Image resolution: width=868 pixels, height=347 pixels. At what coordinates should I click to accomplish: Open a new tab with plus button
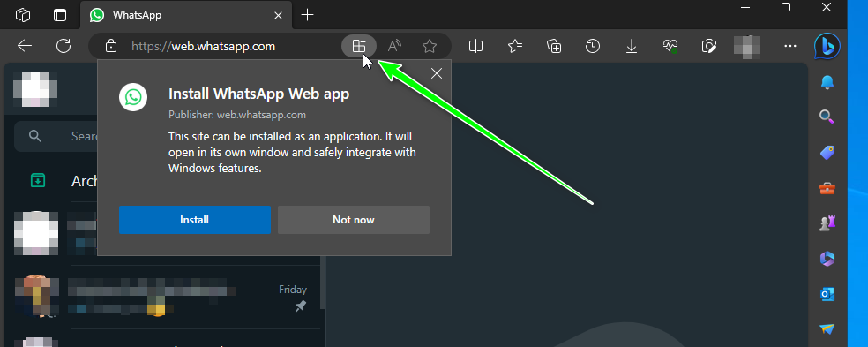click(x=307, y=15)
